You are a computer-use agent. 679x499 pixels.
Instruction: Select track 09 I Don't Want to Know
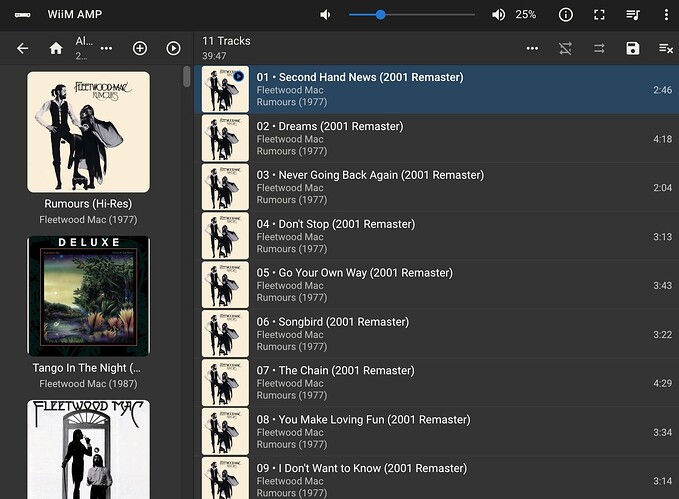[x=436, y=478]
